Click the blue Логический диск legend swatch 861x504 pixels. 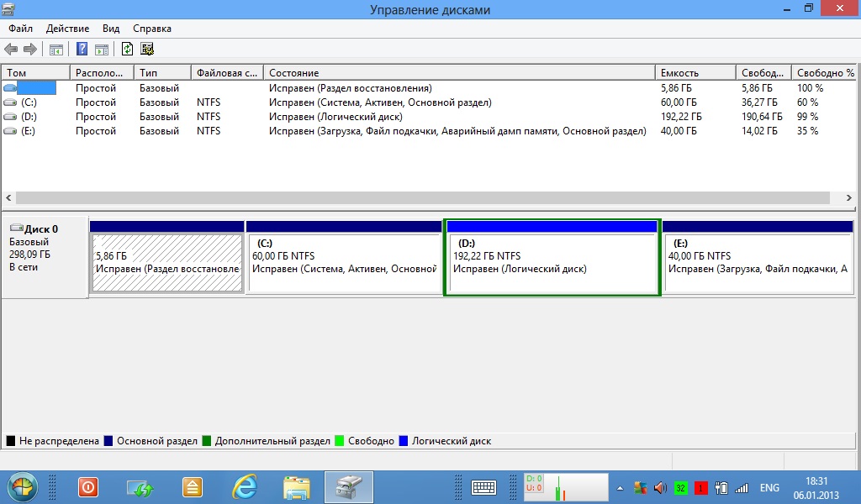404,440
